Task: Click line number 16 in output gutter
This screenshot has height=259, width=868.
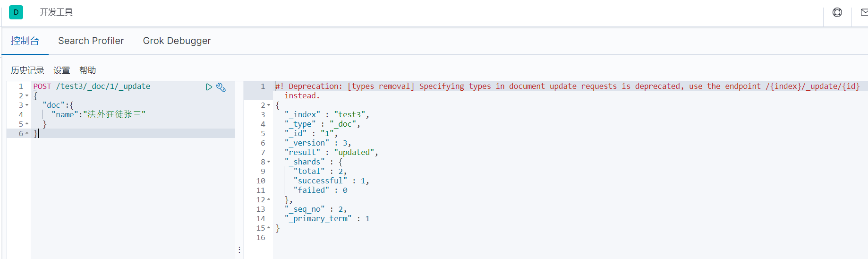Action: coord(261,237)
